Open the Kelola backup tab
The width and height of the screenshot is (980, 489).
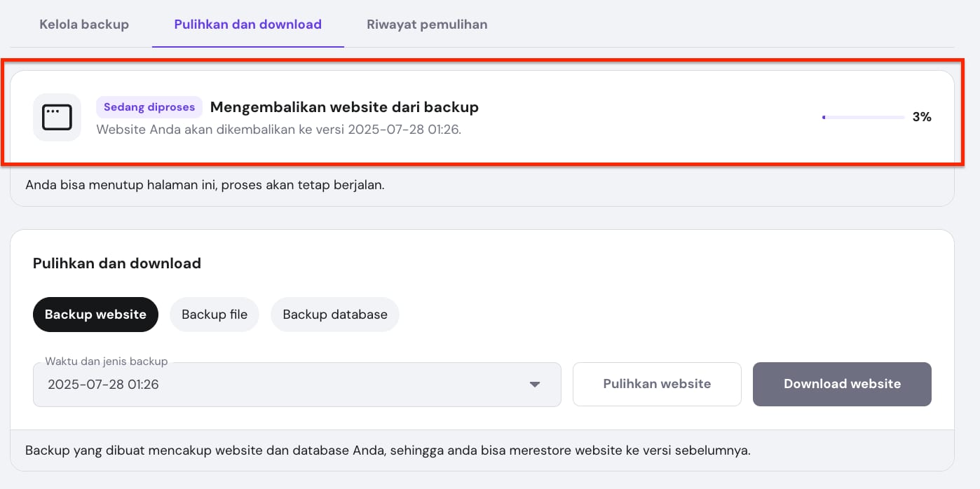84,25
